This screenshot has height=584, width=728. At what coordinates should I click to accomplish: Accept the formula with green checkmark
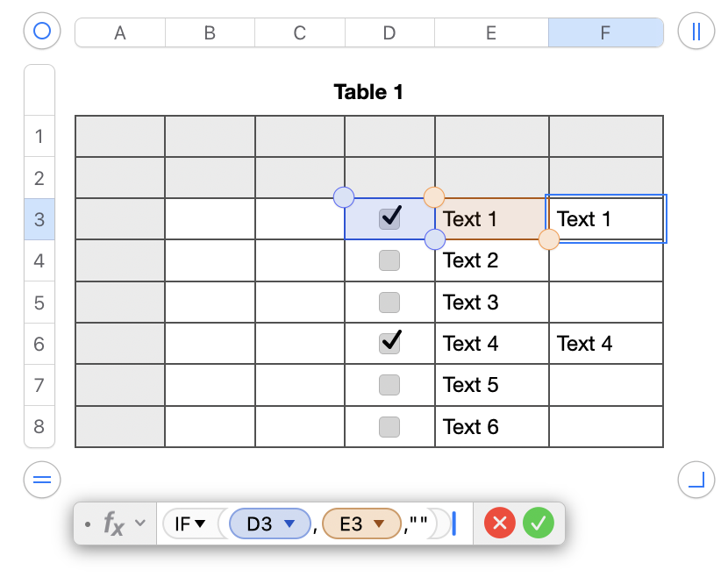539,524
